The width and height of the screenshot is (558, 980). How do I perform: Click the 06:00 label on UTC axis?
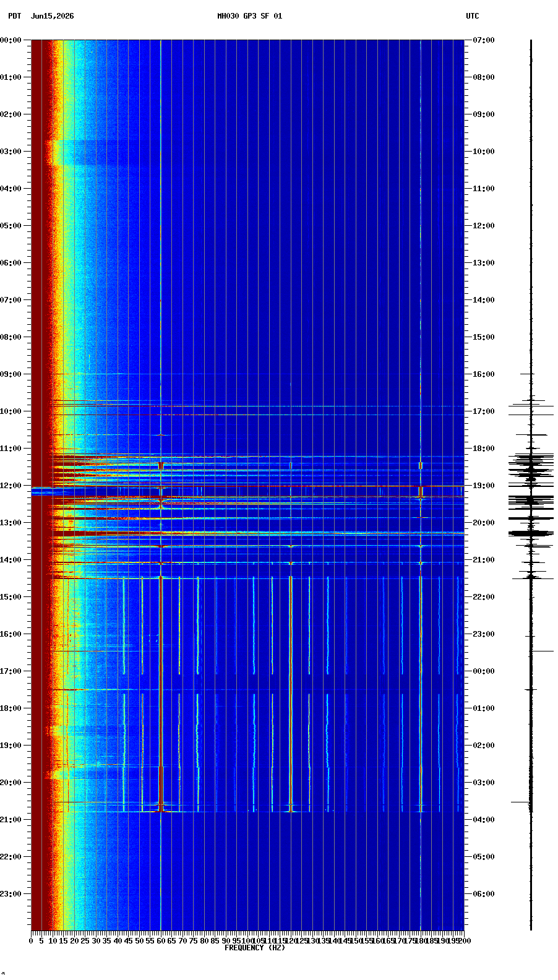484,894
